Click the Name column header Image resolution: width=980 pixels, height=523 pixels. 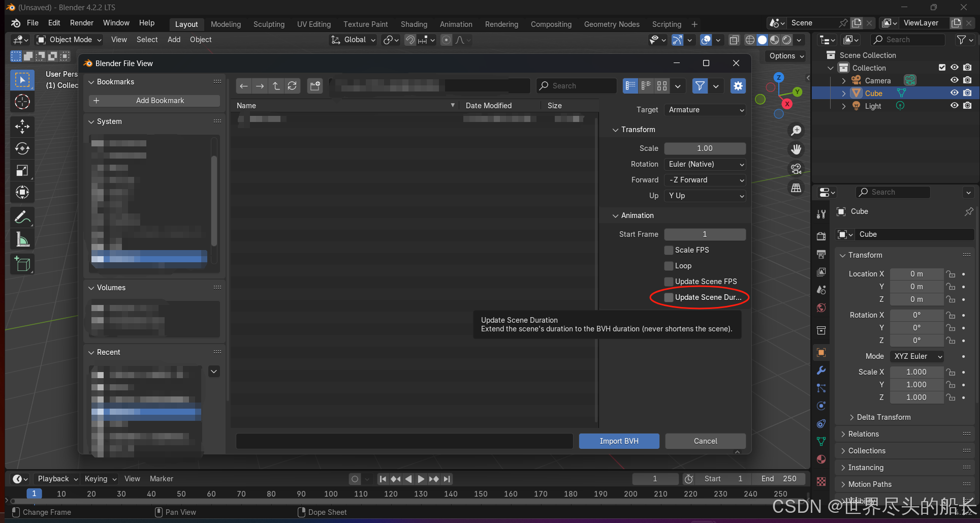click(x=345, y=106)
